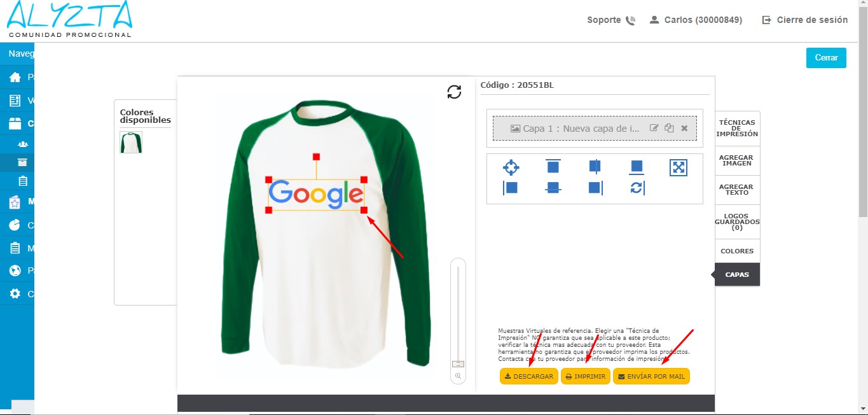
Task: Click the people group icon in the sidebar
Action: point(23,144)
